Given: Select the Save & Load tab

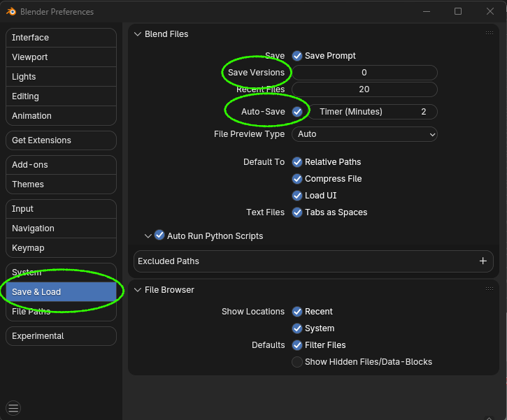Looking at the screenshot, I should [x=61, y=292].
